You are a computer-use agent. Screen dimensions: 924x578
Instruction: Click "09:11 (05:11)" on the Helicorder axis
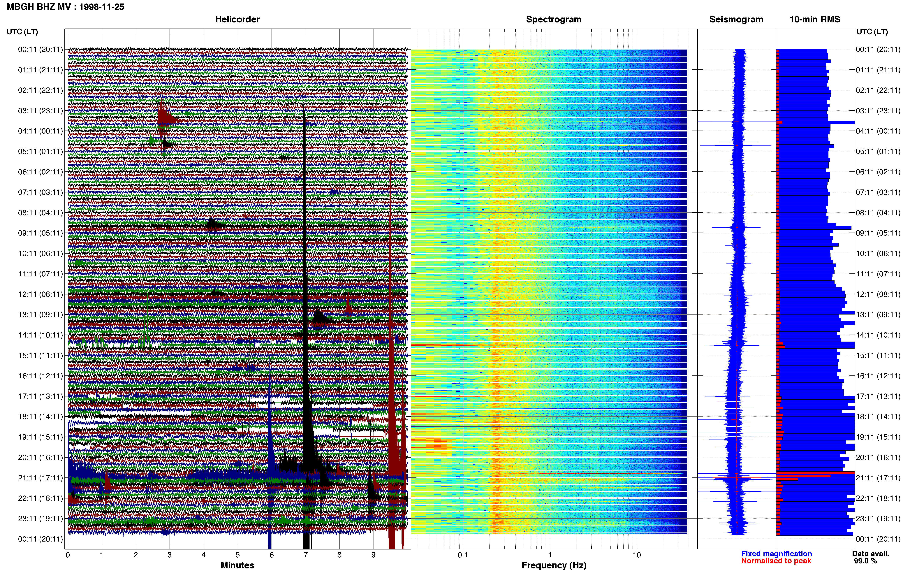(41, 233)
